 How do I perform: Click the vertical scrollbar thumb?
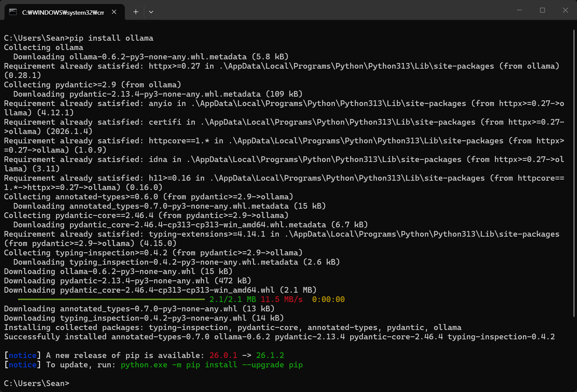(x=574, y=173)
